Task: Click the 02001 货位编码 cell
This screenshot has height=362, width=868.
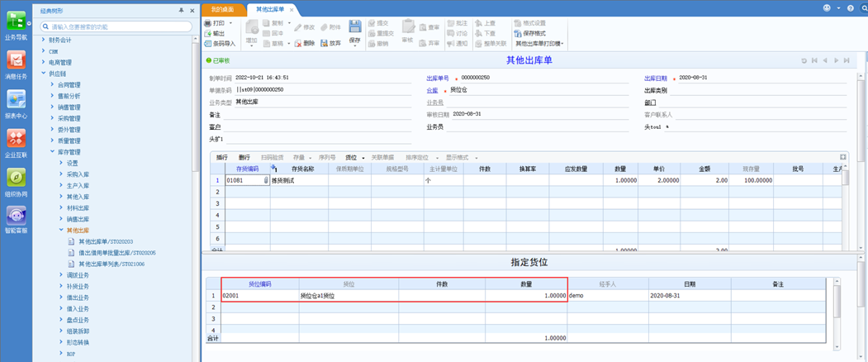Action: pyautogui.click(x=260, y=296)
